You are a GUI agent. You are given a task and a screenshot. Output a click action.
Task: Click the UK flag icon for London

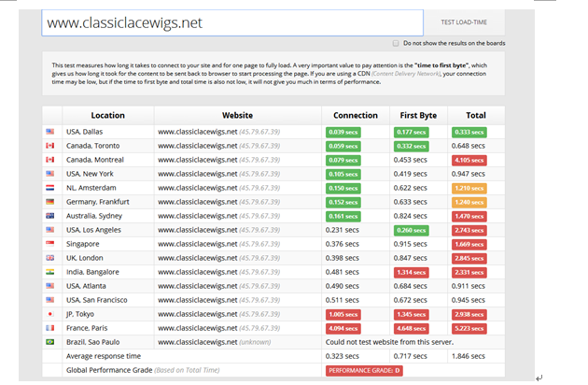49,258
